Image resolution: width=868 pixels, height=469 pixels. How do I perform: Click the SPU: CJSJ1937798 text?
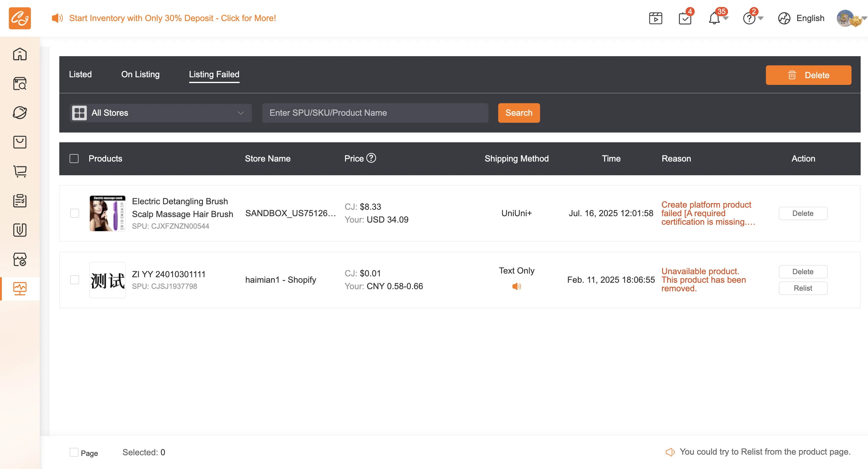[x=164, y=286]
